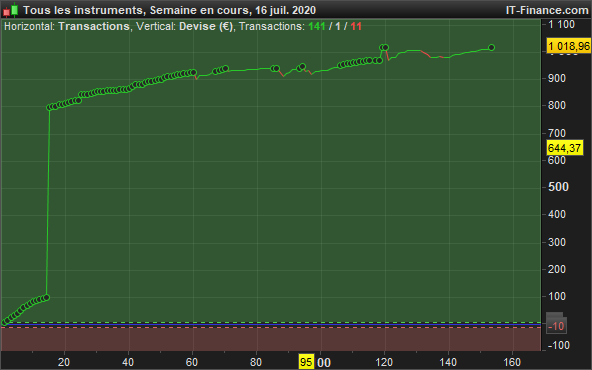
Task: Click the peak equity marker near transaction 120
Action: tap(385, 48)
